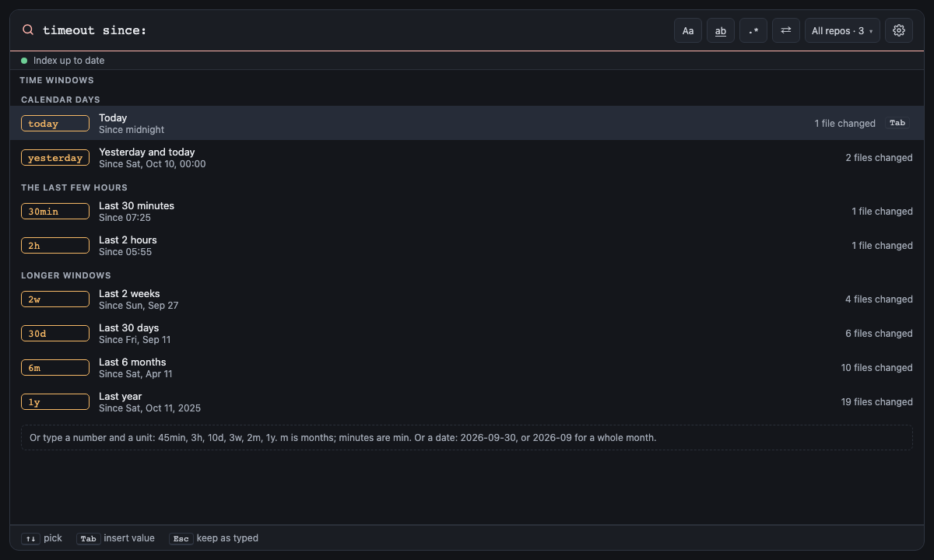
Task: Click the 2w token chip
Action: (55, 299)
